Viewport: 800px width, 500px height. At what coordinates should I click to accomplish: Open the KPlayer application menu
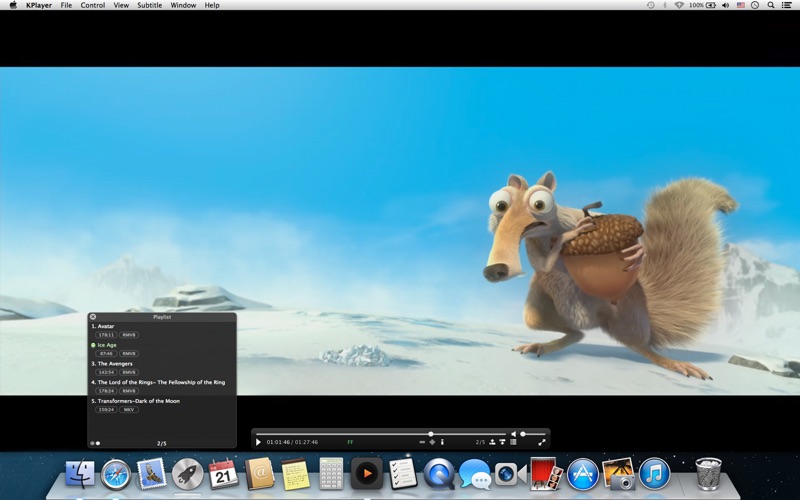click(x=39, y=5)
